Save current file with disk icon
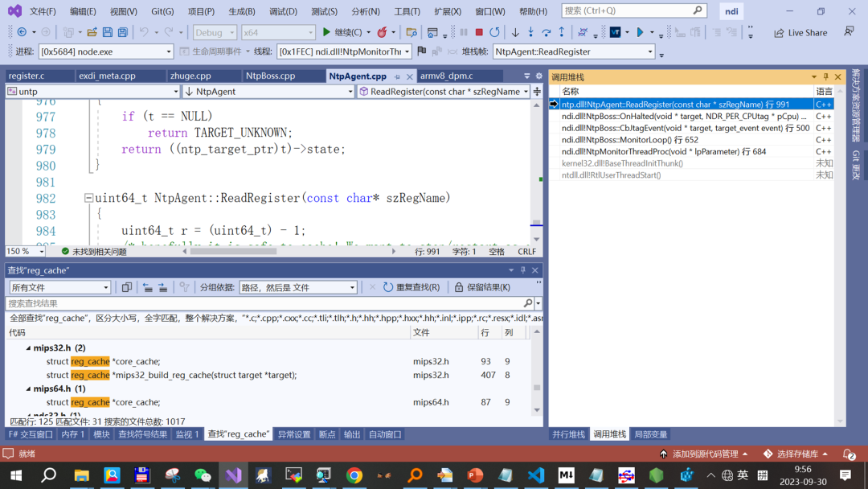The width and height of the screenshot is (868, 489). click(108, 33)
